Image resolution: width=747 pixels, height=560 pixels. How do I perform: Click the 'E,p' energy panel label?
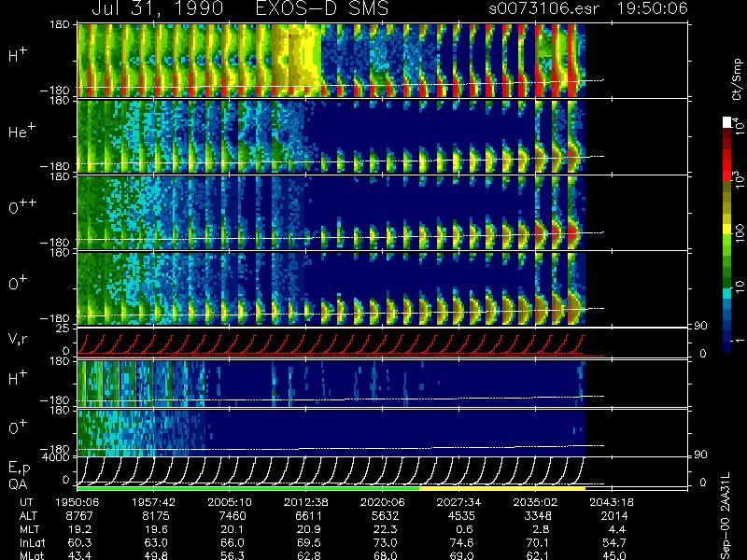pyautogui.click(x=19, y=469)
